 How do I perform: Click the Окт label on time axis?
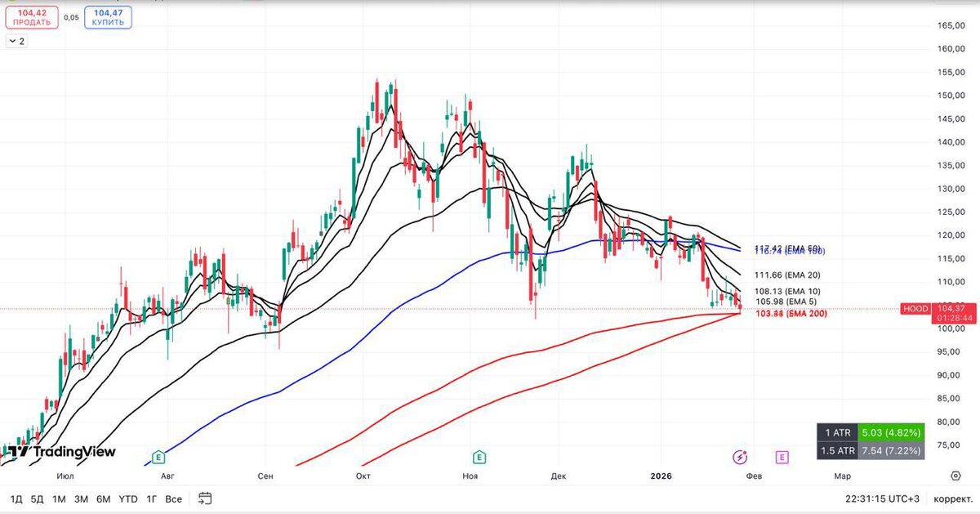tap(364, 476)
